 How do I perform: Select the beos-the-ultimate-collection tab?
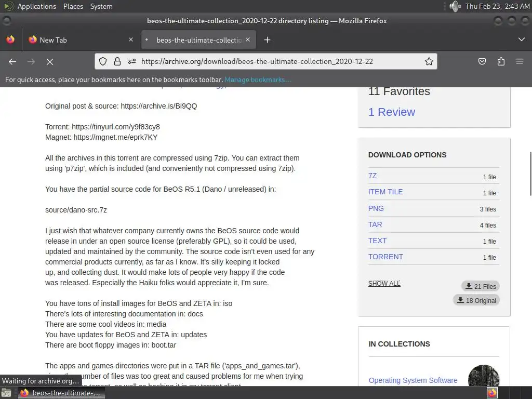(198, 39)
